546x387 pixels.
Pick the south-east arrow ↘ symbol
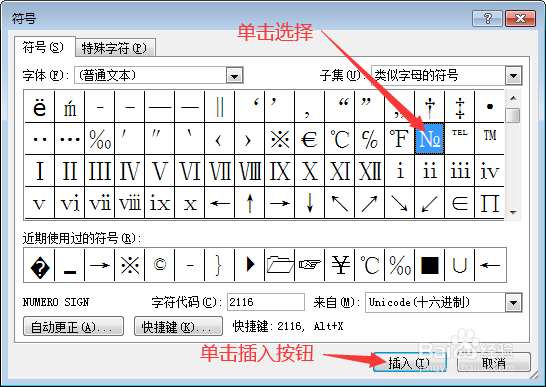[399, 203]
